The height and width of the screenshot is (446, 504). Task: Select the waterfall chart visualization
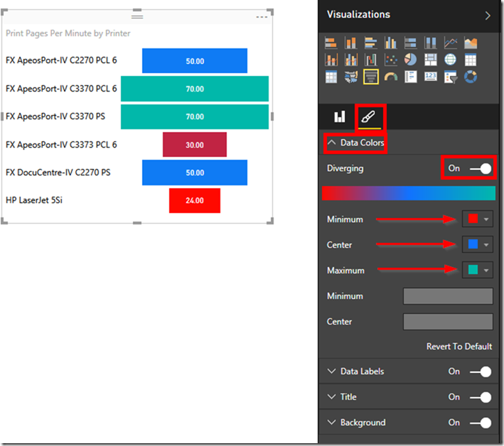point(370,60)
